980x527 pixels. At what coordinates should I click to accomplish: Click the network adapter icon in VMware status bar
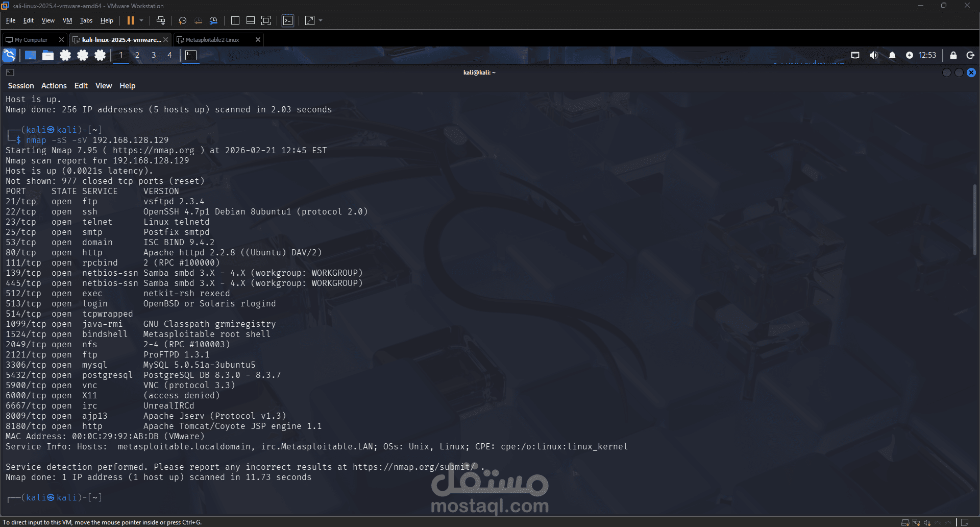click(x=916, y=522)
